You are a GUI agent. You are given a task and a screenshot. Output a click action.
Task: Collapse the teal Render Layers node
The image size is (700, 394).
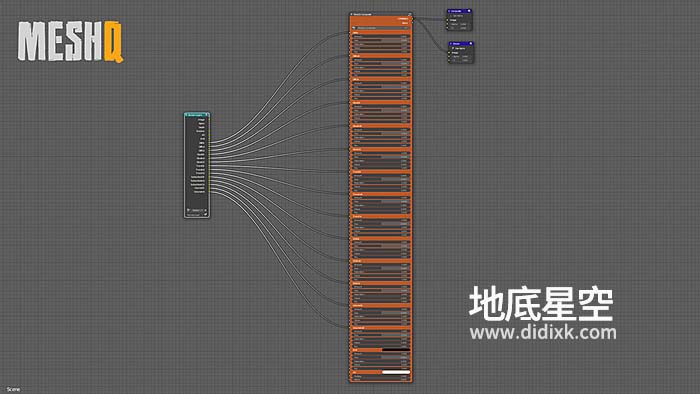pos(186,115)
